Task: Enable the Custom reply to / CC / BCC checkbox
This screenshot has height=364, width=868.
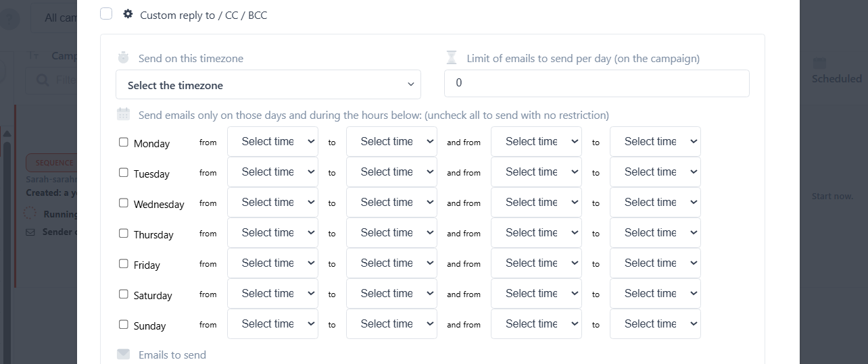Action: tap(106, 14)
